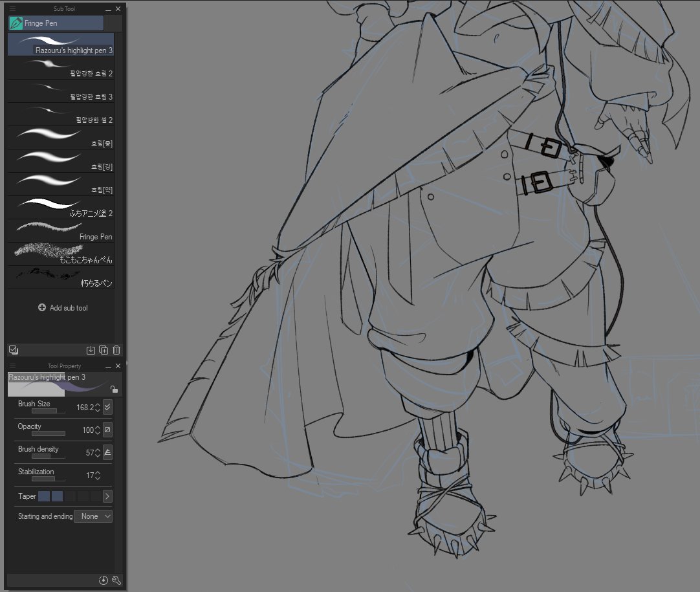Adjust the Opacity slider
The image size is (700, 592).
coord(49,433)
